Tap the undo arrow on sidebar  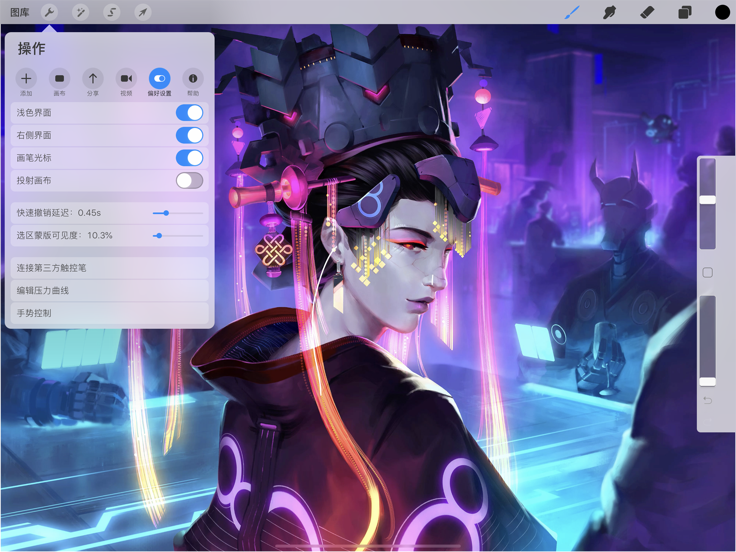pos(707,400)
